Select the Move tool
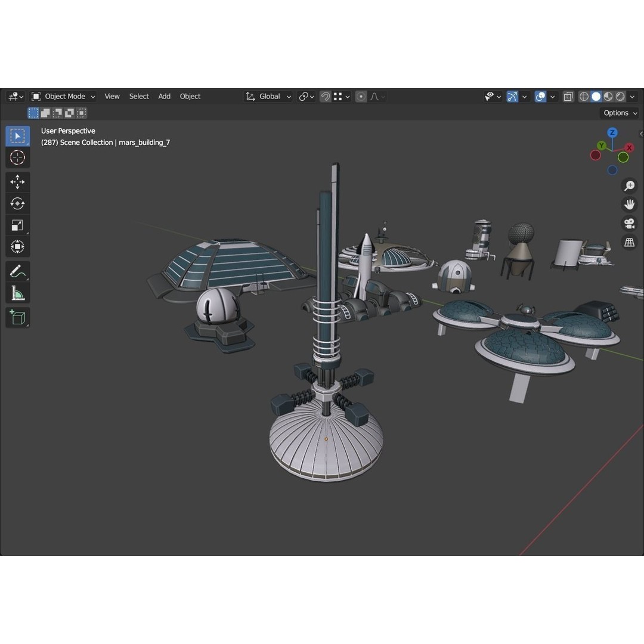The image size is (644, 644). point(17,182)
